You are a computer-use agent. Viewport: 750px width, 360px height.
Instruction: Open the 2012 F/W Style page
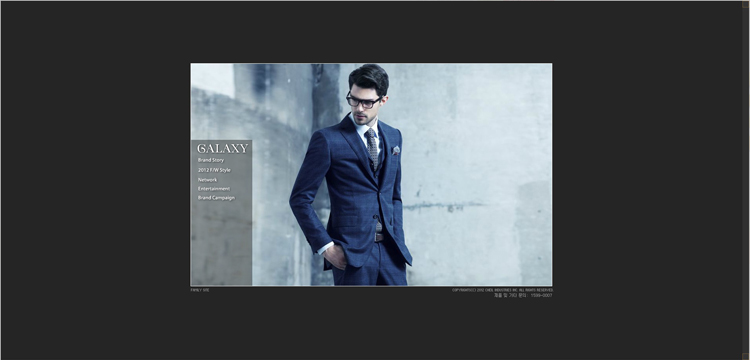click(x=214, y=170)
